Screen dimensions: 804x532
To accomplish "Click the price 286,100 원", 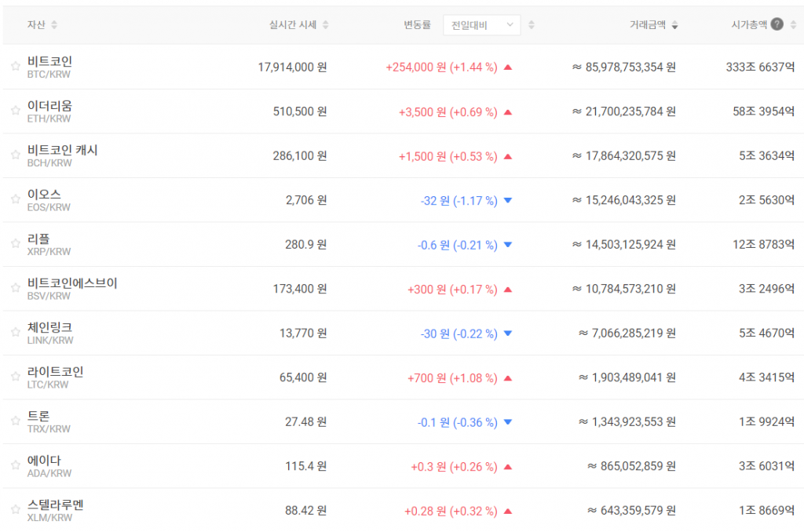I will pos(300,156).
